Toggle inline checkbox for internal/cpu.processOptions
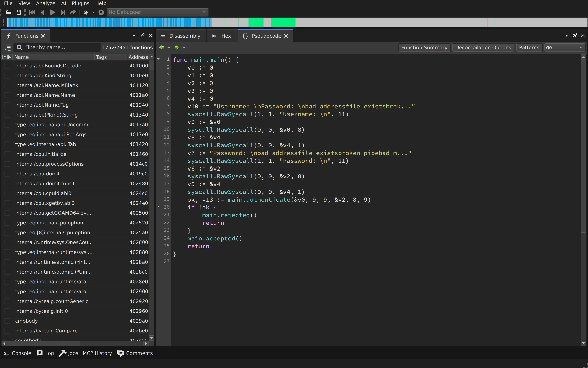 pos(8,164)
